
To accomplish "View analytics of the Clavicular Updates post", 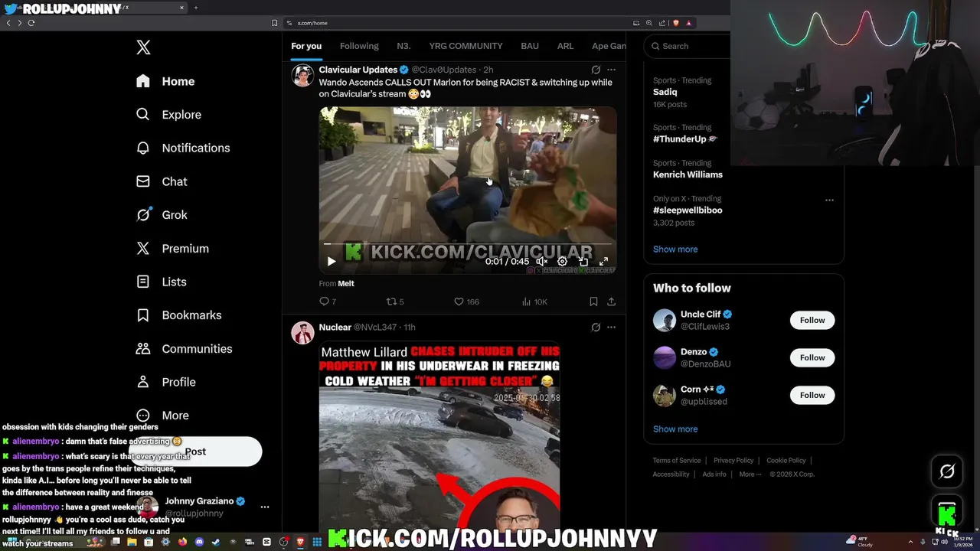I will (534, 302).
